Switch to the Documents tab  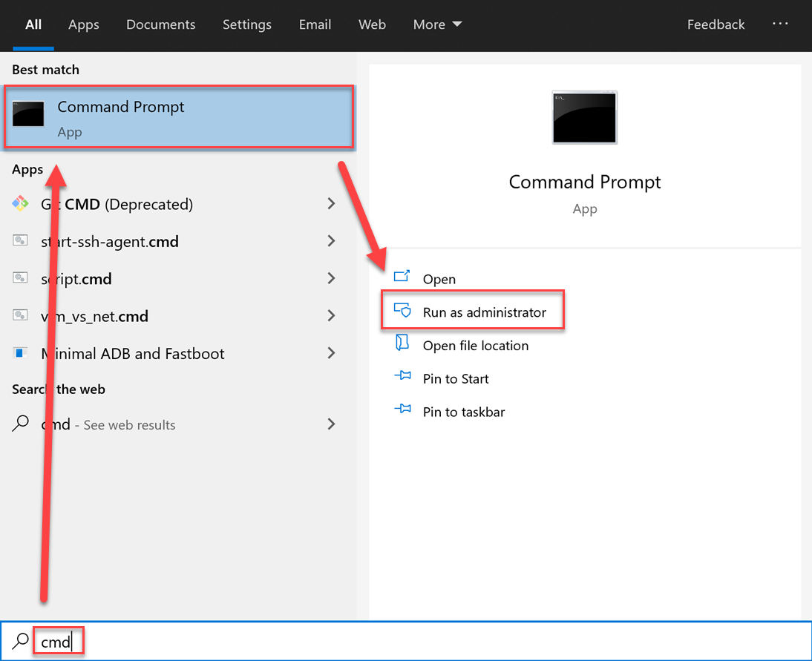coord(160,24)
